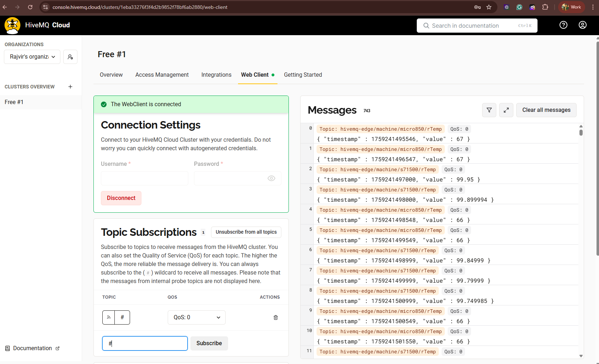Open the QoS: 0 dropdown
Viewport: 599px width, 364px height.
[196, 317]
